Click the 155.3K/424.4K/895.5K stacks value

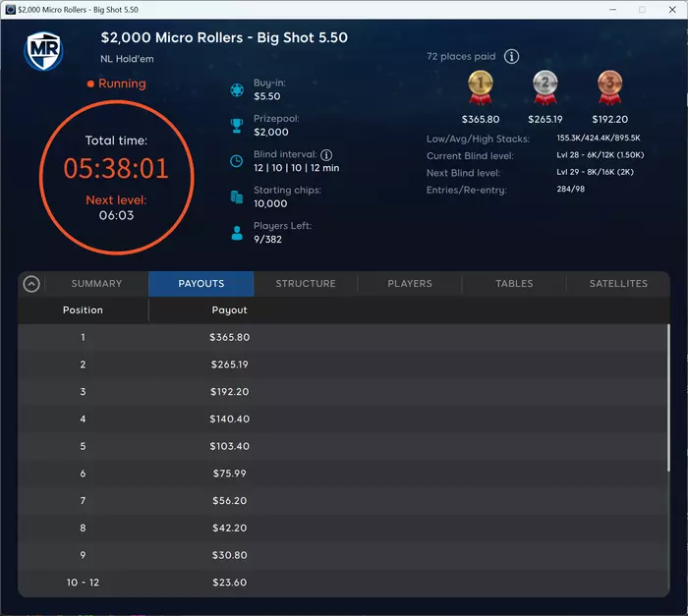click(x=599, y=138)
